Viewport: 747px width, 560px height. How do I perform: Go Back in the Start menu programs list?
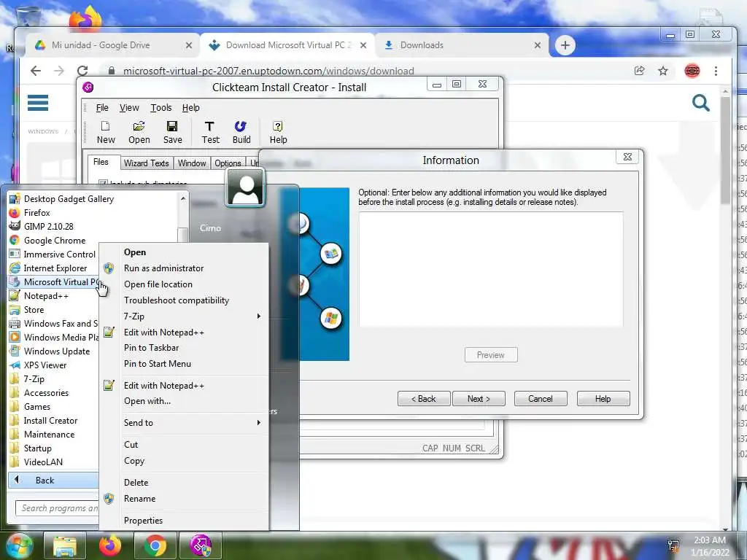[53, 480]
